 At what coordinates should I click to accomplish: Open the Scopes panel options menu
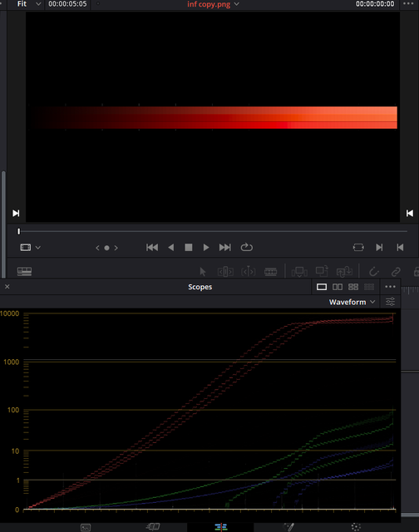[x=390, y=287]
